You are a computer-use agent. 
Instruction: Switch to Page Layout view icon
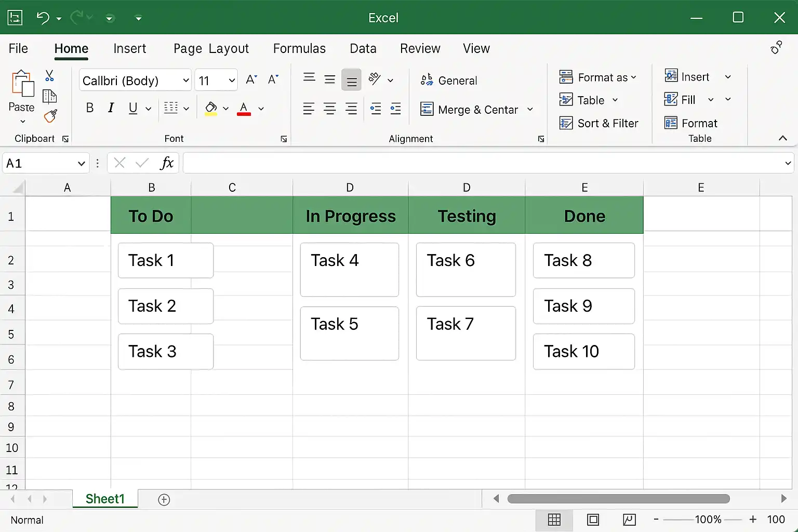tap(593, 520)
